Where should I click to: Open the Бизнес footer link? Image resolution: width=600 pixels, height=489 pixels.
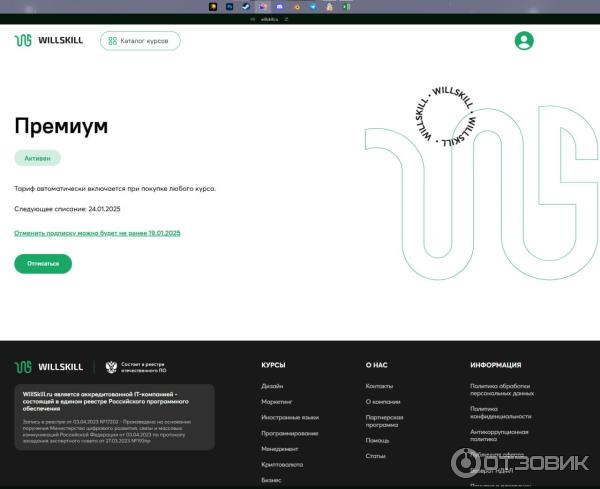(x=271, y=480)
